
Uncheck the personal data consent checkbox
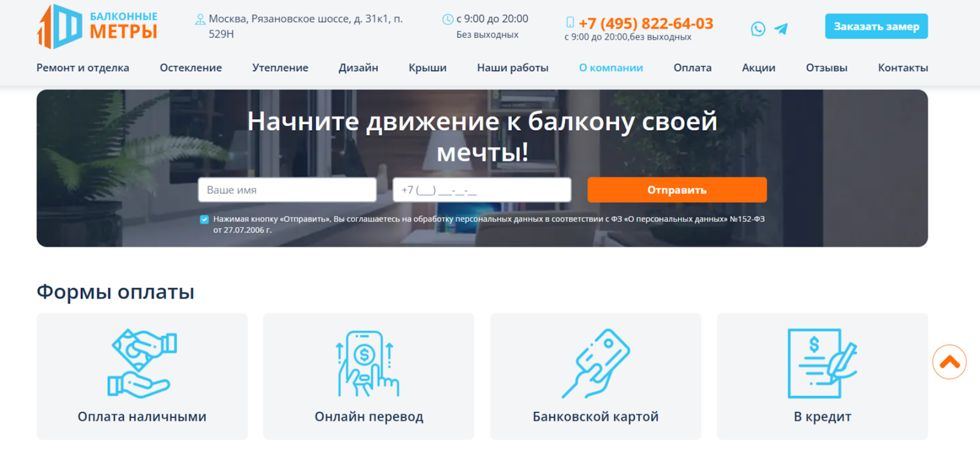click(x=205, y=220)
